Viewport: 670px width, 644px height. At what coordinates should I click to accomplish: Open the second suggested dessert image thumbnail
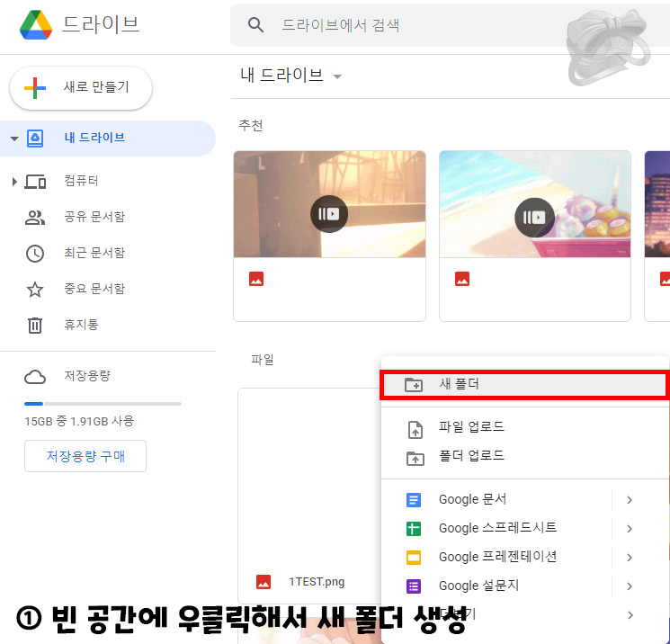[x=535, y=204]
